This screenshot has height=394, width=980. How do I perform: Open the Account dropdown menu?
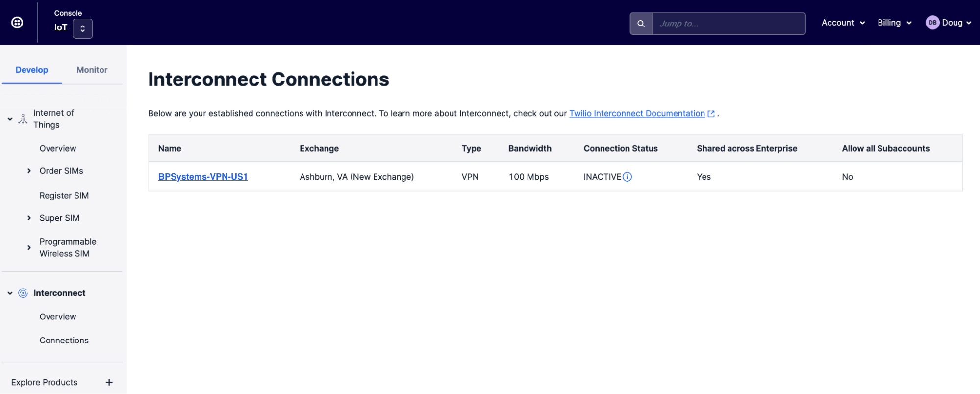(843, 23)
